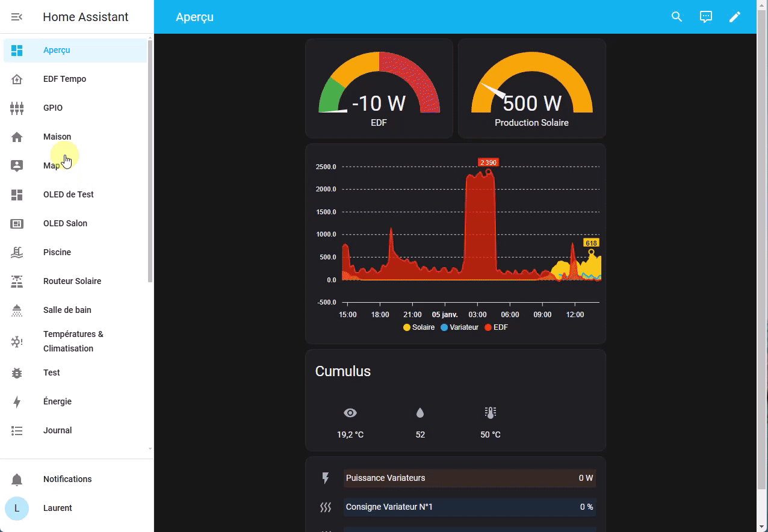The image size is (768, 532).
Task: Click the Aperçu dashboard icon in sidebar
Action: coord(17,51)
